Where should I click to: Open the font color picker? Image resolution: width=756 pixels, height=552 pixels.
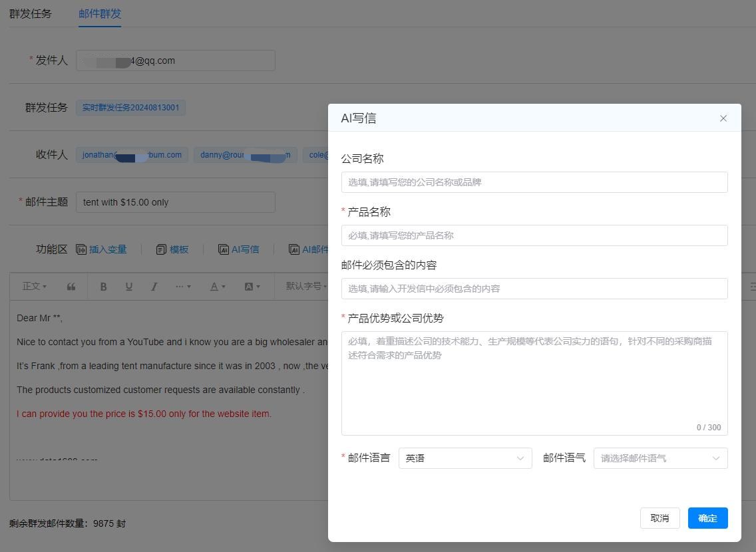[x=218, y=287]
